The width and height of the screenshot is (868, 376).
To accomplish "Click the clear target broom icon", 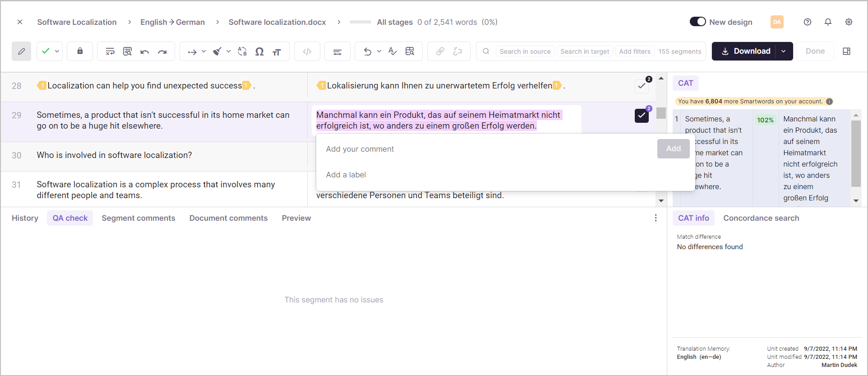I will coord(217,51).
